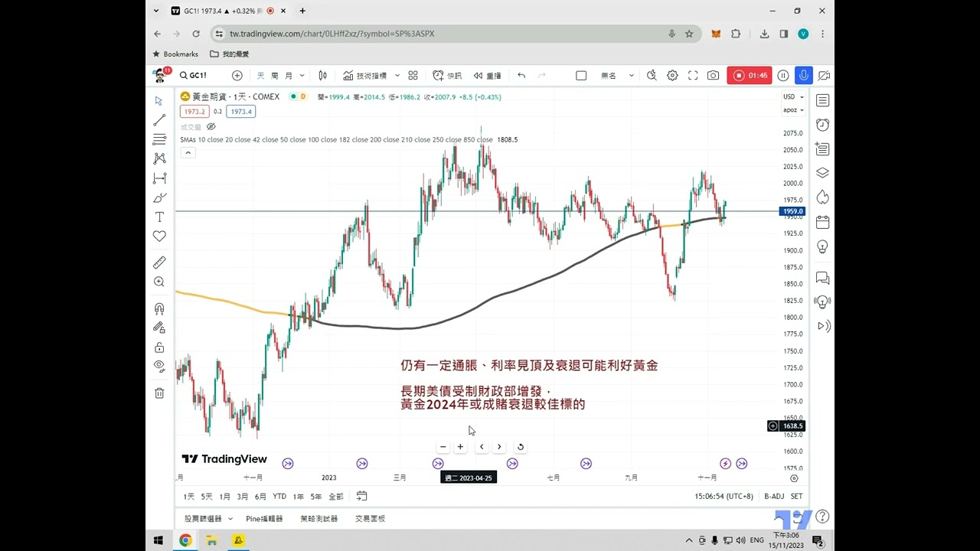980x551 pixels.
Task: Enter fullscreen mode icon
Action: 693,76
